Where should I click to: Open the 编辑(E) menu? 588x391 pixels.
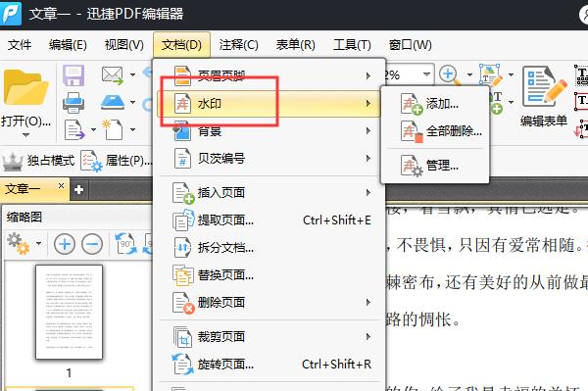pyautogui.click(x=68, y=45)
